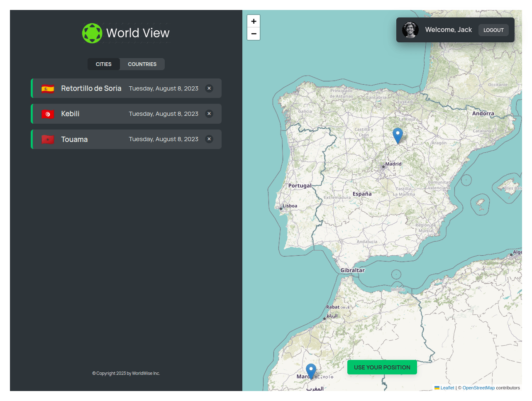Open the OpenStreetMap link
Viewport: 532px width, 401px height.
(x=478, y=388)
